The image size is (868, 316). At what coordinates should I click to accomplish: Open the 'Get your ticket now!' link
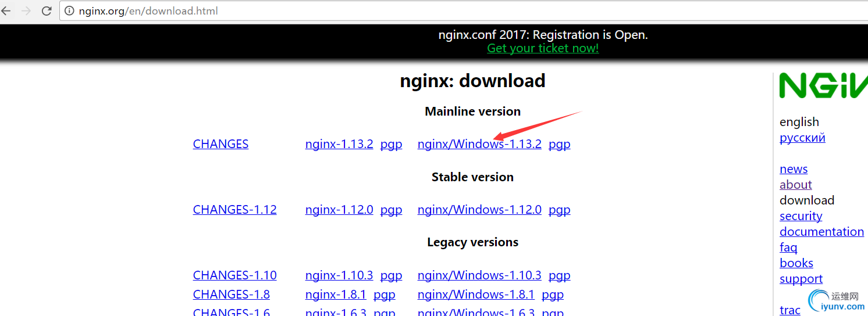[543, 48]
